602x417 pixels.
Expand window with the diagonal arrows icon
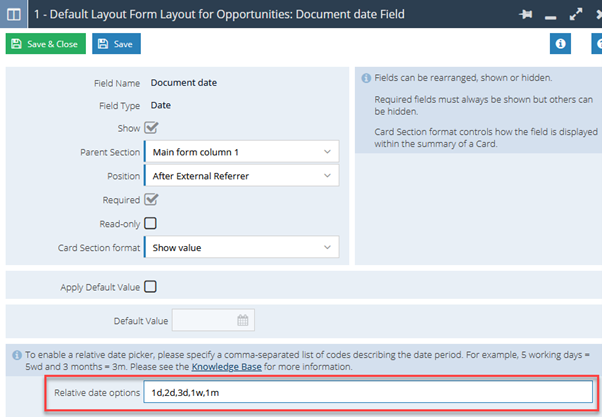click(576, 15)
